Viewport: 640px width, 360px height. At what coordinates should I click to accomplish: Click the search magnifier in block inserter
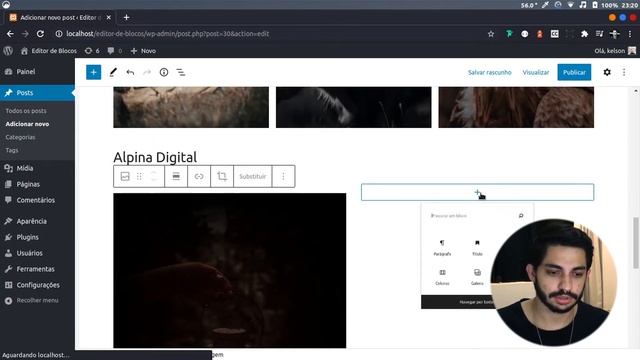[521, 216]
